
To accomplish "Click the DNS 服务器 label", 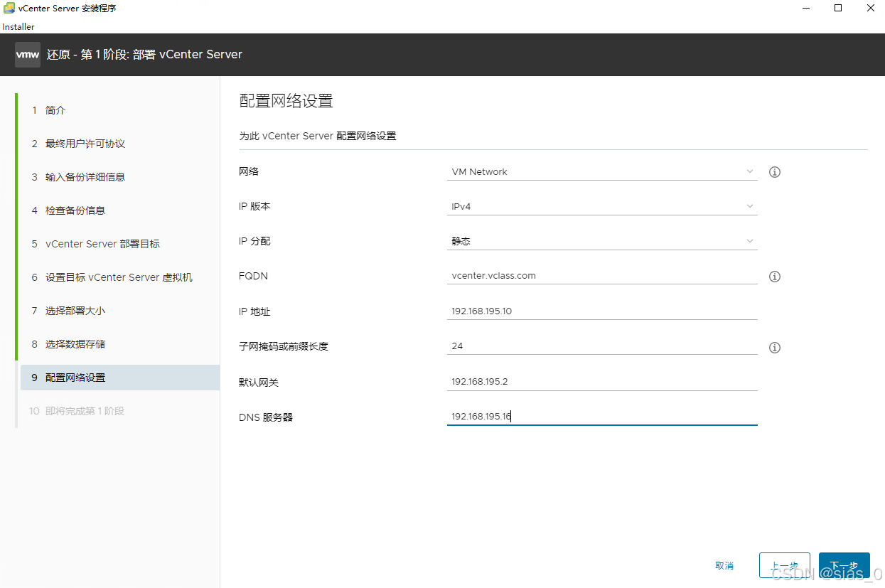I will pyautogui.click(x=266, y=417).
